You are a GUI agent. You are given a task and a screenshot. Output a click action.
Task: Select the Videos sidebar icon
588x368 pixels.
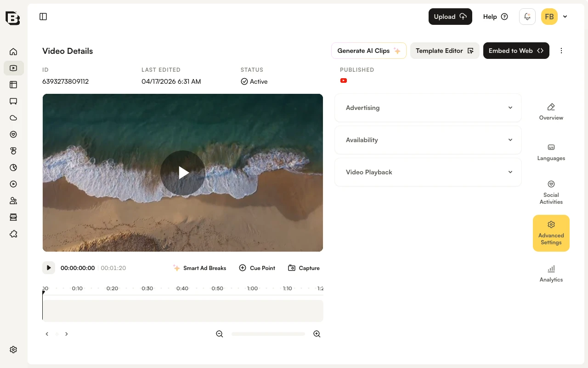(x=13, y=68)
